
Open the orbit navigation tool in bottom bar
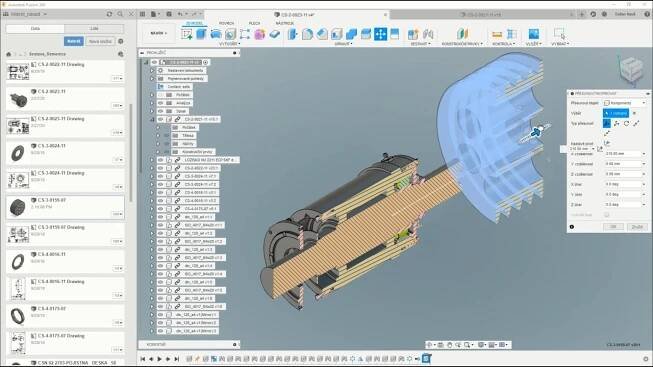pyautogui.click(x=430, y=345)
